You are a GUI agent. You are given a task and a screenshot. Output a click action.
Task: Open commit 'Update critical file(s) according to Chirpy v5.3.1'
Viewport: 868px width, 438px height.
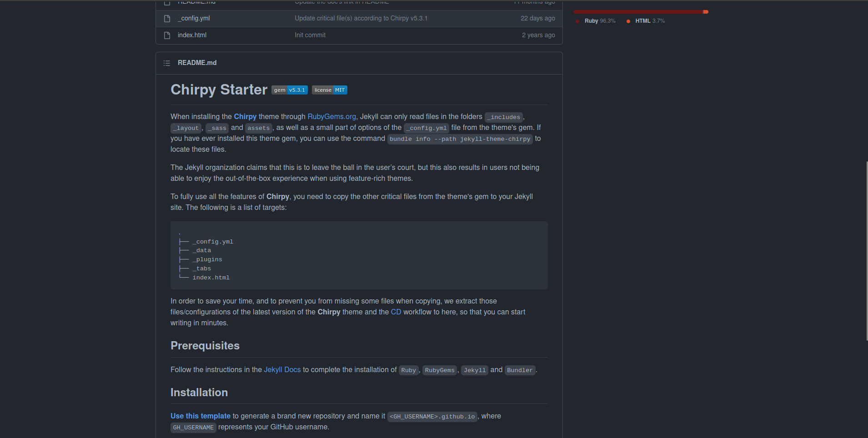[x=361, y=18]
